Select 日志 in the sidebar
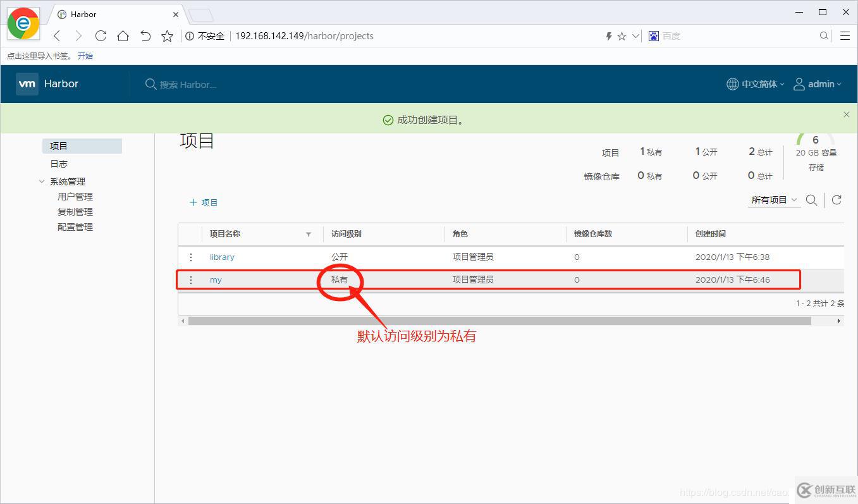Screen dimensions: 858x504 [58, 163]
